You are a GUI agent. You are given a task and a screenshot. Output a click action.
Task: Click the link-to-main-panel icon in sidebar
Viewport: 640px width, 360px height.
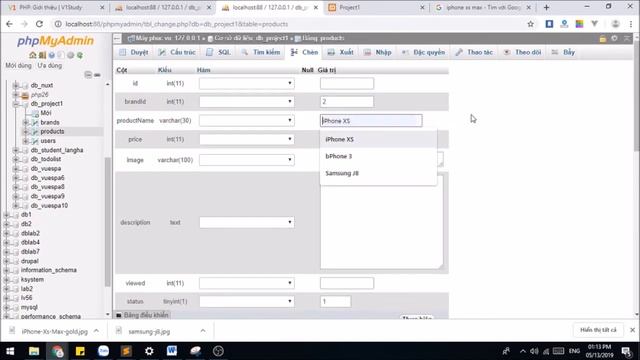[97, 75]
